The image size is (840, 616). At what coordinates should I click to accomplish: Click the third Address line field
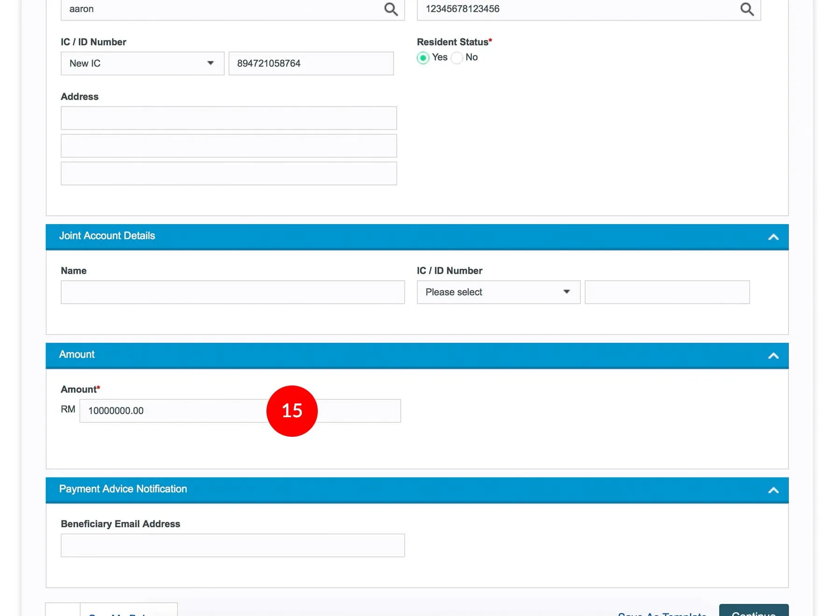click(229, 174)
